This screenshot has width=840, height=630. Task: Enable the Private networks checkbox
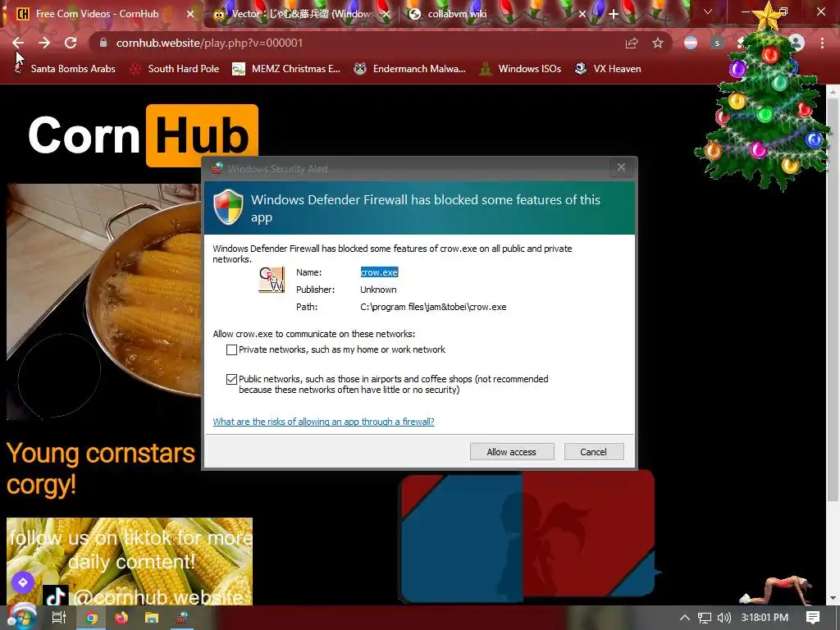231,349
